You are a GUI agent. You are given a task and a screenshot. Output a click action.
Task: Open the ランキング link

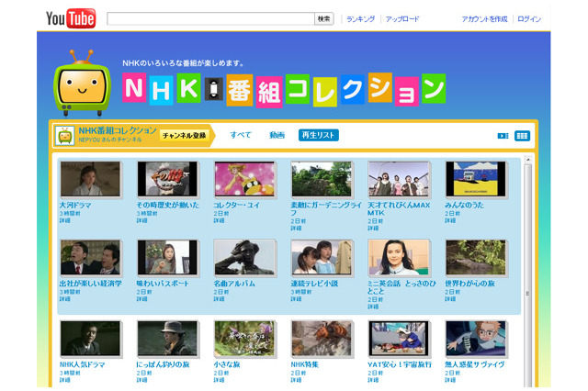point(360,18)
